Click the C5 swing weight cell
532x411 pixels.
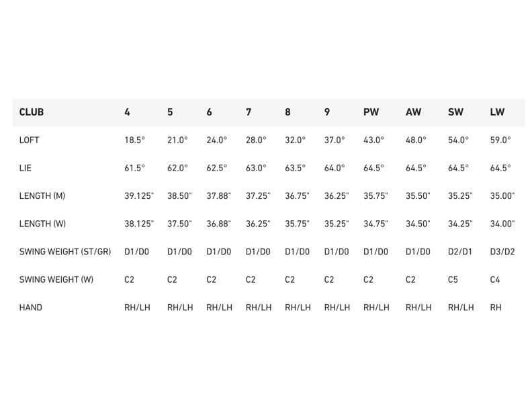pyautogui.click(x=453, y=279)
